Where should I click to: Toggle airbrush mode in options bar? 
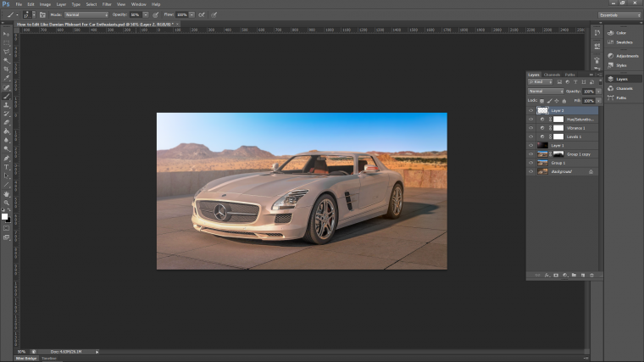coord(202,14)
